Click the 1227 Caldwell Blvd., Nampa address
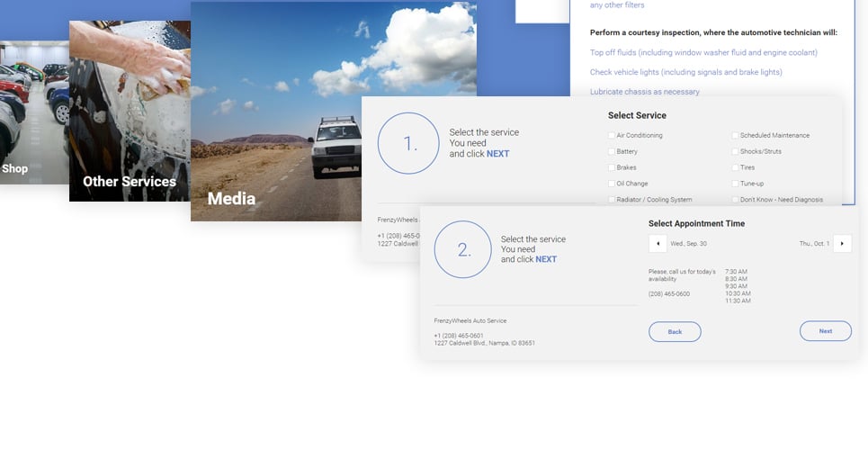 (485, 343)
